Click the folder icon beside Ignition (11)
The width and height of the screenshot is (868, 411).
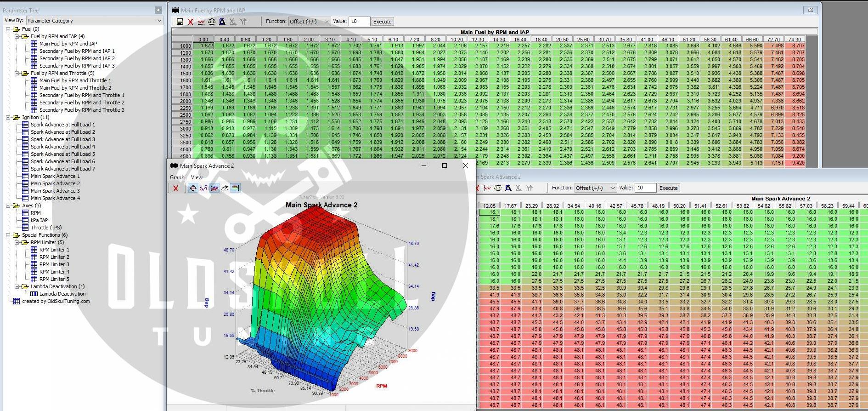point(17,117)
